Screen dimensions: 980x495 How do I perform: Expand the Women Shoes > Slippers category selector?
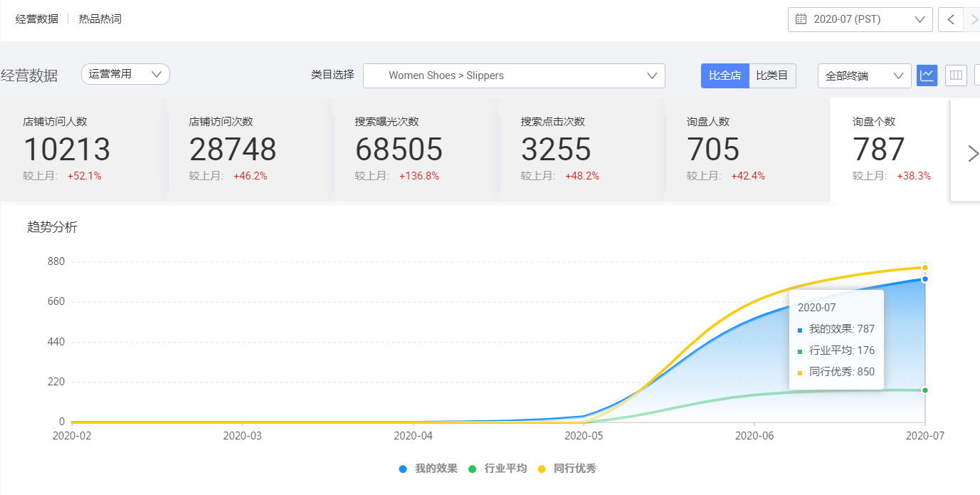click(514, 75)
